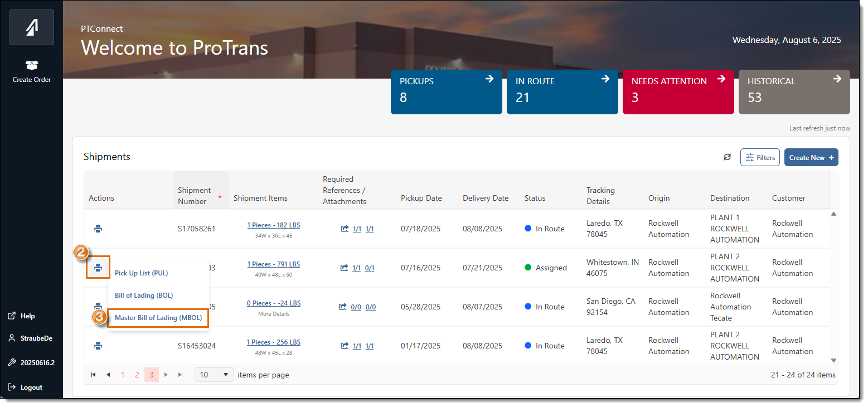Open the Needs Attention card

tap(678, 92)
